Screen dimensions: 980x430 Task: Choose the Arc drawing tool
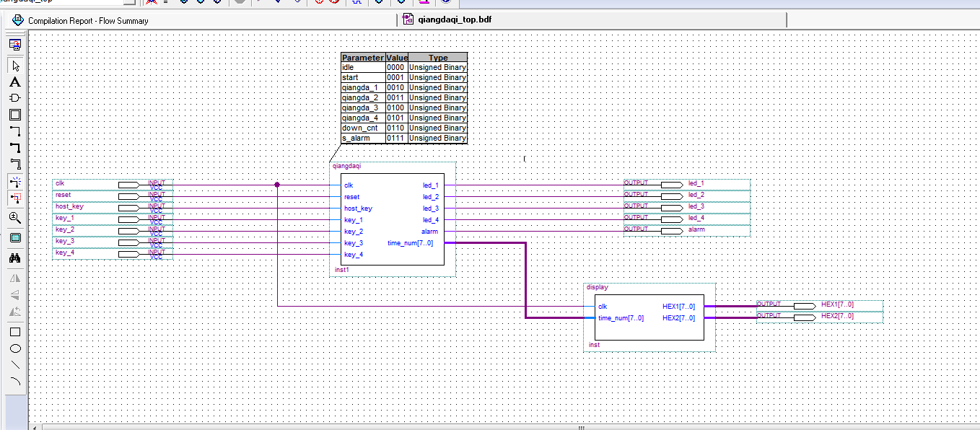14,382
